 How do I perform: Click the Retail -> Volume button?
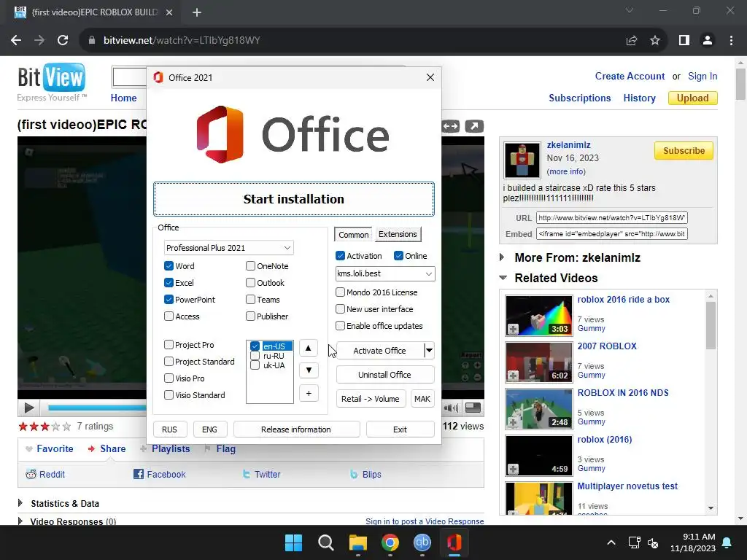(x=371, y=399)
